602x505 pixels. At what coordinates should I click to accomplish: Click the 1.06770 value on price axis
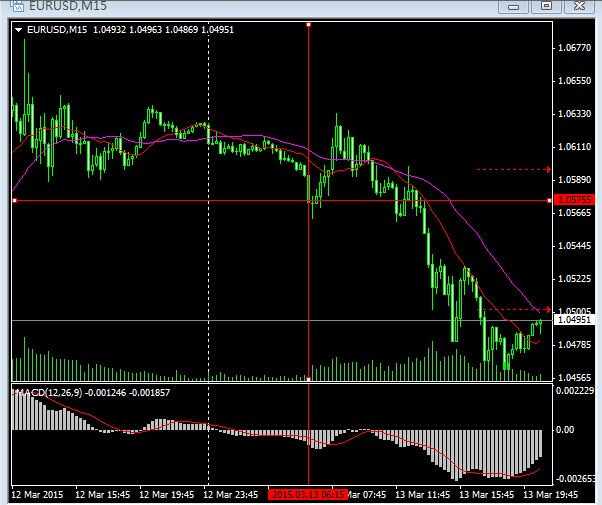coord(573,48)
